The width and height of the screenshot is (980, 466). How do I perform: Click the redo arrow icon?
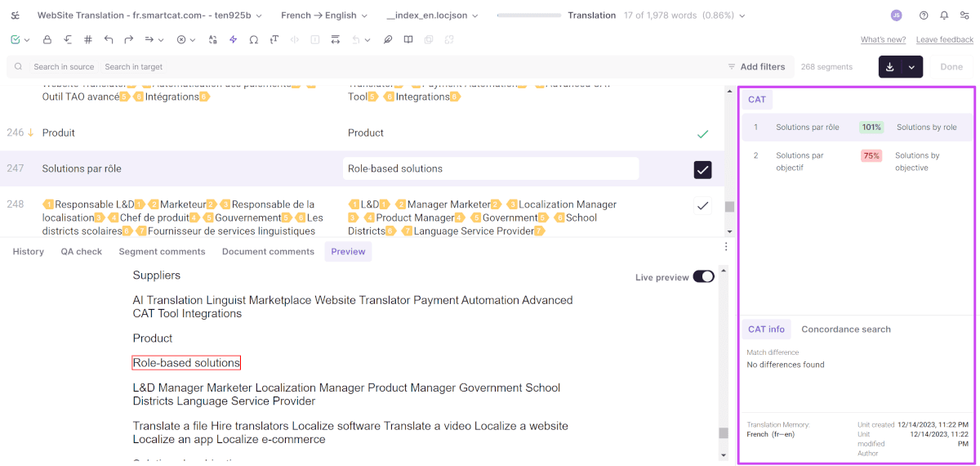click(x=129, y=39)
